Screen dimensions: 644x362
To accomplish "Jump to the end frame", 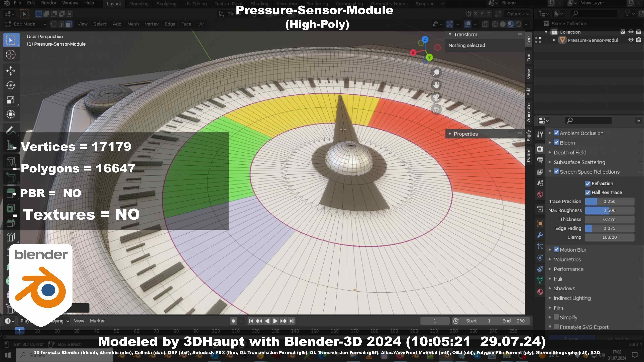I will (291, 321).
